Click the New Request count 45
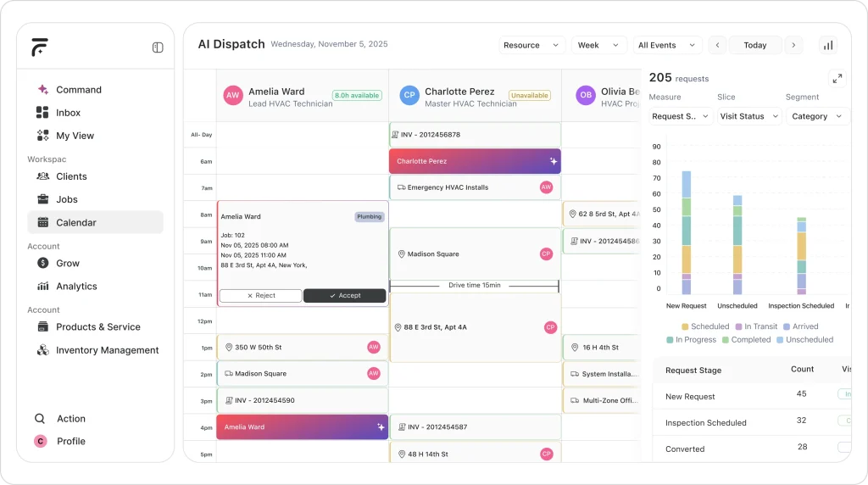This screenshot has height=485, width=868. pos(802,393)
